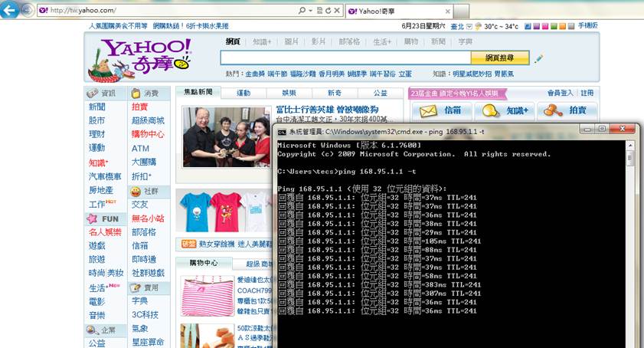Click the weather icon next to 30°c ~ 34°c
The image size is (644, 348).
[x=478, y=26]
